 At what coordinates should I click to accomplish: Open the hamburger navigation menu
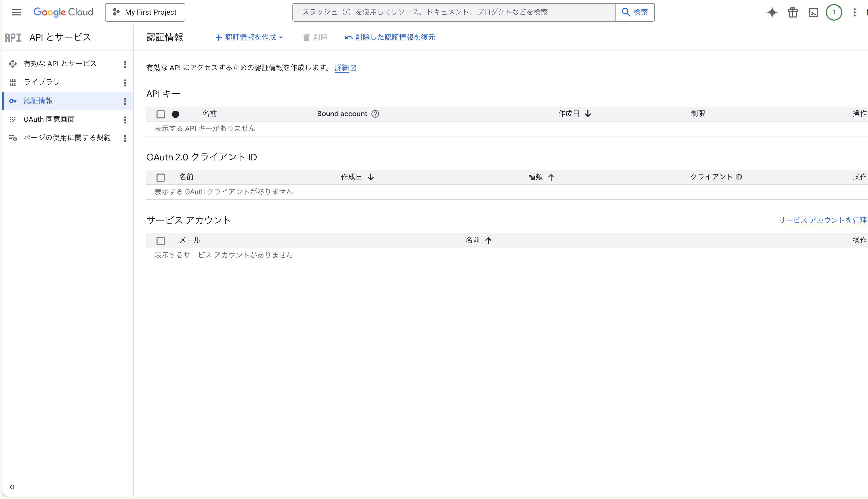tap(16, 12)
